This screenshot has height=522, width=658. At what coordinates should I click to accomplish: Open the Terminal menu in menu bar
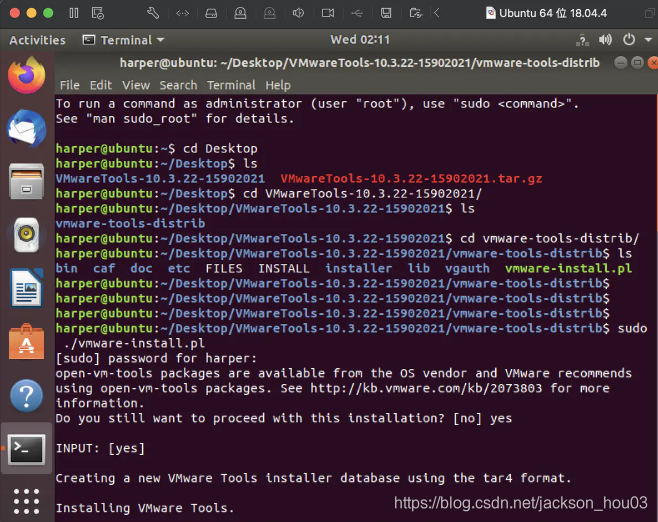[231, 85]
